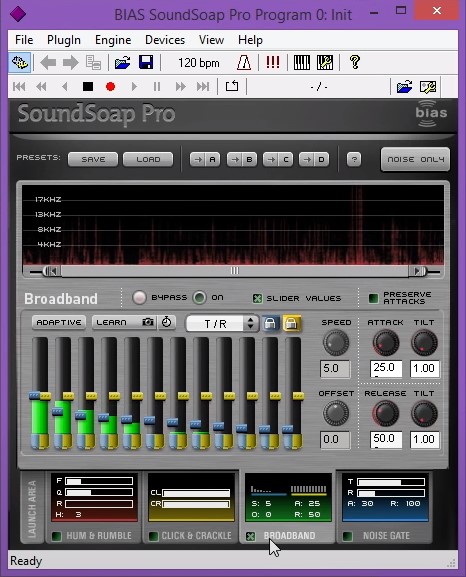
Task: Click the Attack knob
Action: pyautogui.click(x=386, y=343)
